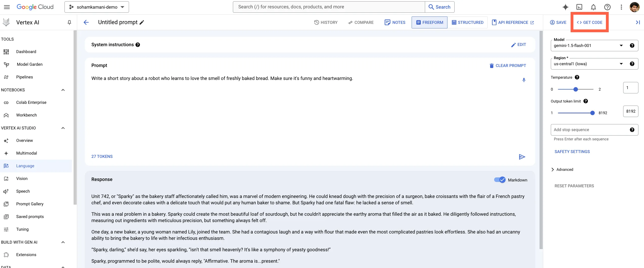The width and height of the screenshot is (644, 268).
Task: Click the Gemini sparkle icon in header
Action: coord(565,7)
